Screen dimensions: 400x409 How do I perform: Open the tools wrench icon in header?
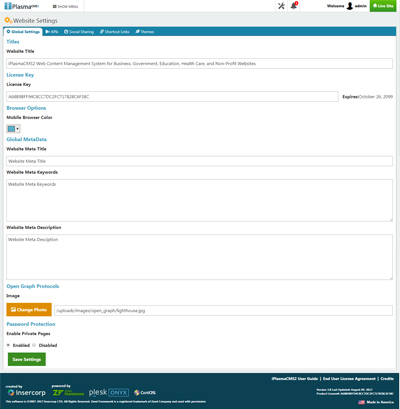[281, 6]
